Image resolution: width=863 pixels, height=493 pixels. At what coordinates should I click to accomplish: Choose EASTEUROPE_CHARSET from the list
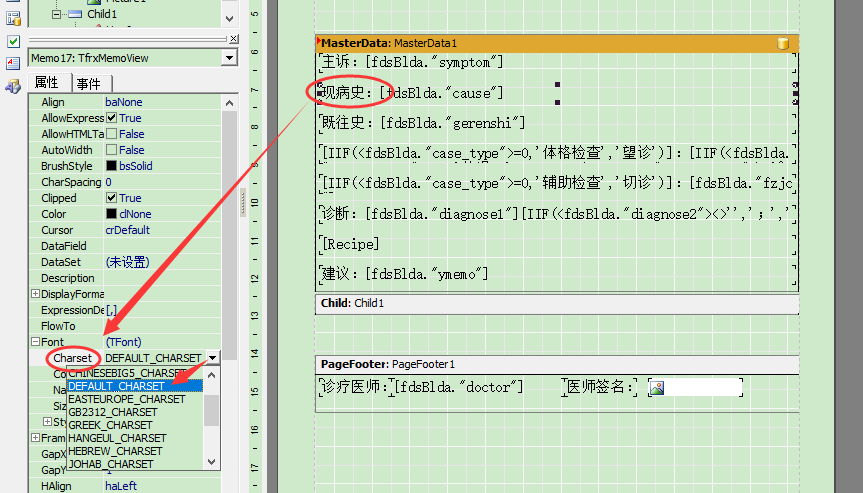135,399
